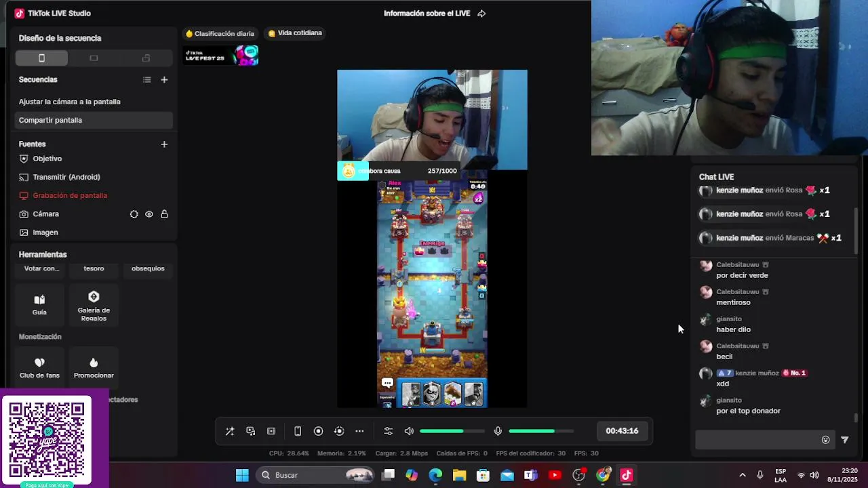868x488 pixels.
Task: Share LIVE info via arrow icon
Action: point(481,14)
